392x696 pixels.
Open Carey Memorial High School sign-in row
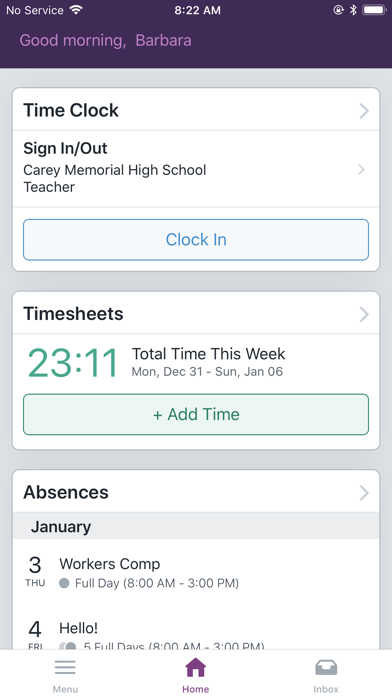pos(196,169)
